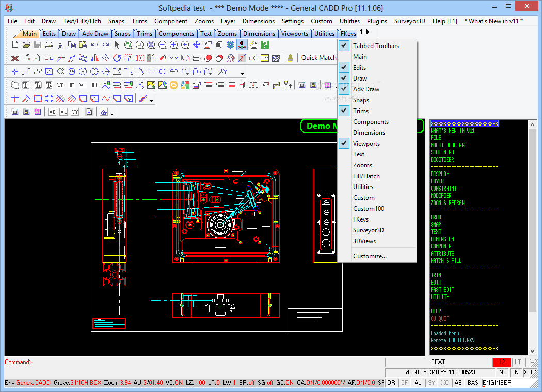Click the red color box showing 12

tap(502, 362)
